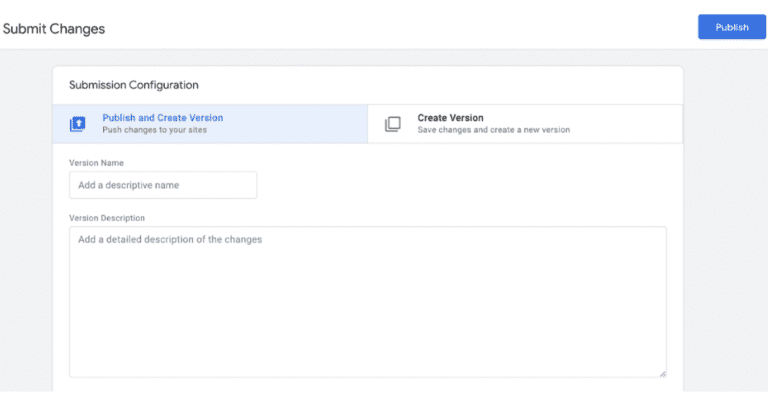Click 'Add a descriptive name' placeholder text
768x394 pixels.
(x=129, y=185)
